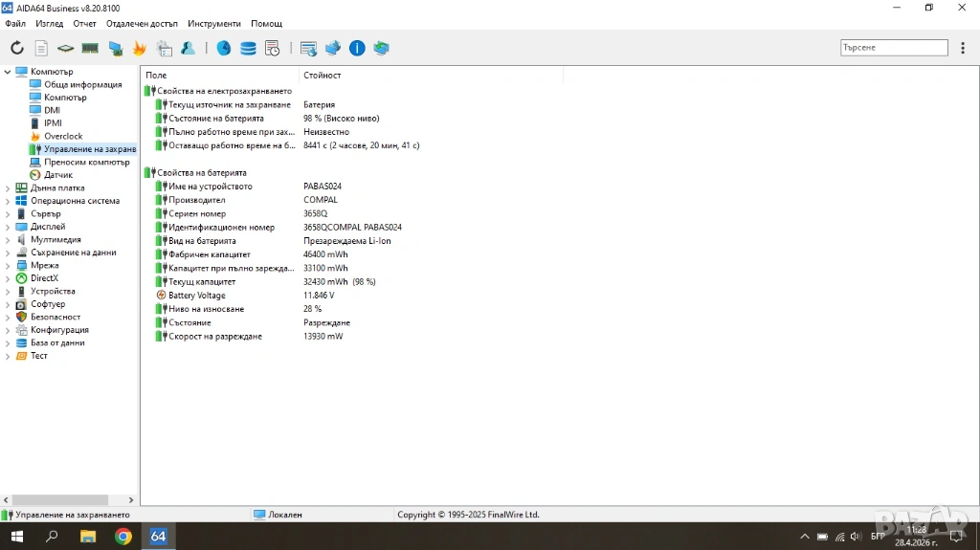Open Преносим компютър in the tree
The image size is (980, 550).
(86, 162)
